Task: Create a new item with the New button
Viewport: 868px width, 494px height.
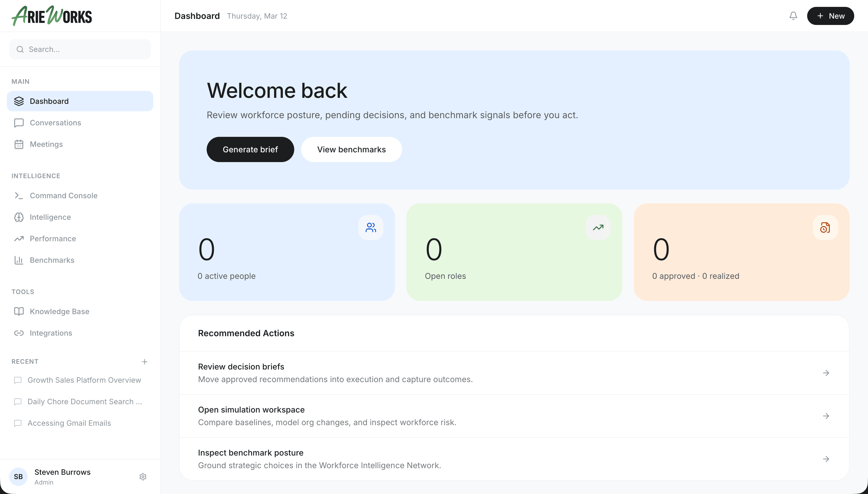Action: (x=830, y=15)
